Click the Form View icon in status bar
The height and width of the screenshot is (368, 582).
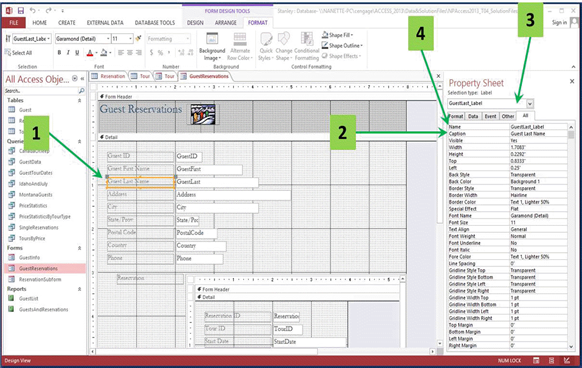[536, 360]
